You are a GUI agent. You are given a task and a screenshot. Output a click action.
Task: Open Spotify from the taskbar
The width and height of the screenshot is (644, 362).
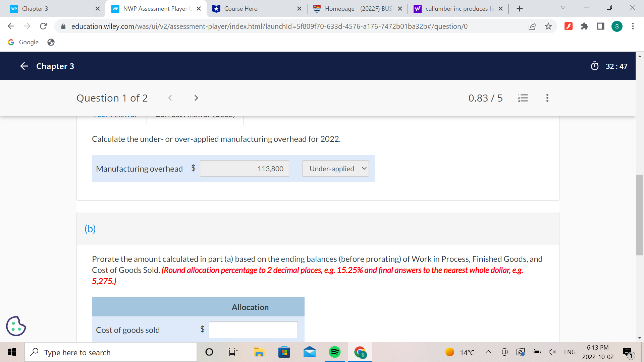pos(334,352)
